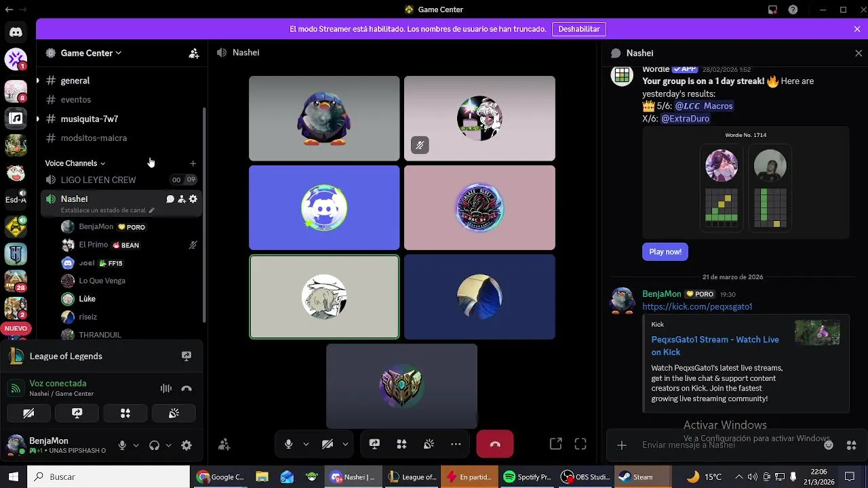Collapse the Voice Channels category

(x=75, y=163)
